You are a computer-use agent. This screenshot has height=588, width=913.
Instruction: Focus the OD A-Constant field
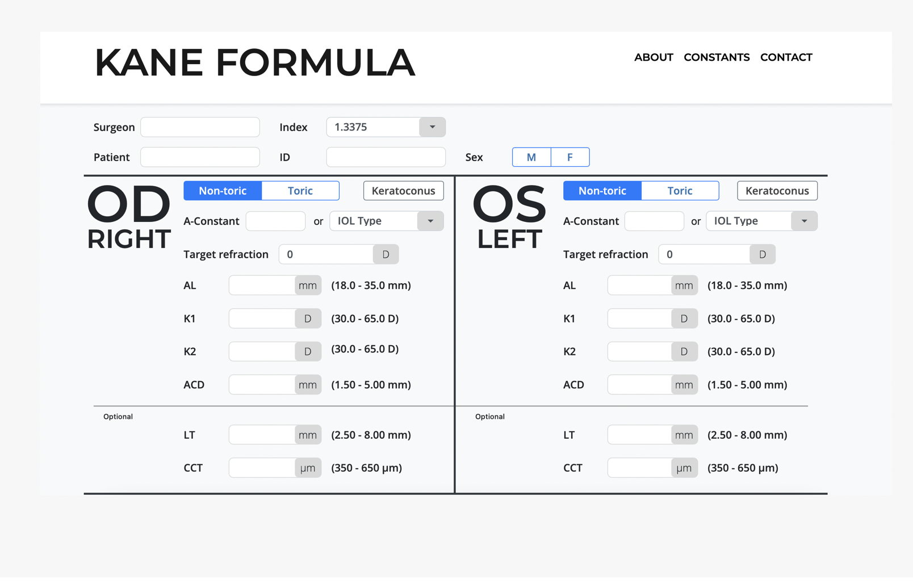[x=275, y=221]
